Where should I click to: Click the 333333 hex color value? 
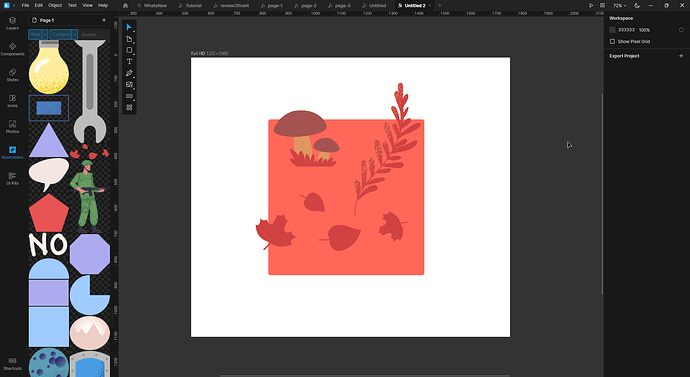(626, 30)
